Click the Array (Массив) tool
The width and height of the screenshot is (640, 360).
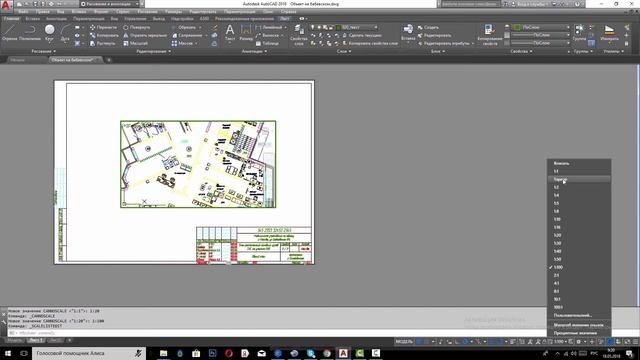181,43
